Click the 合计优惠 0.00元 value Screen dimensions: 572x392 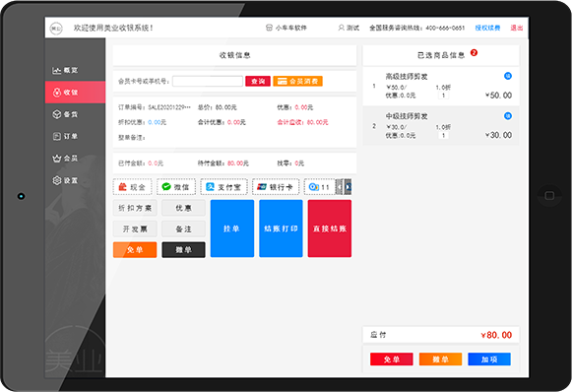[222, 122]
